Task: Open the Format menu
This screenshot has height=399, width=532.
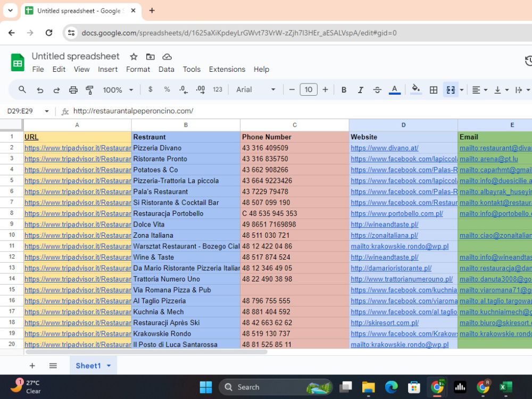Action: coord(138,69)
